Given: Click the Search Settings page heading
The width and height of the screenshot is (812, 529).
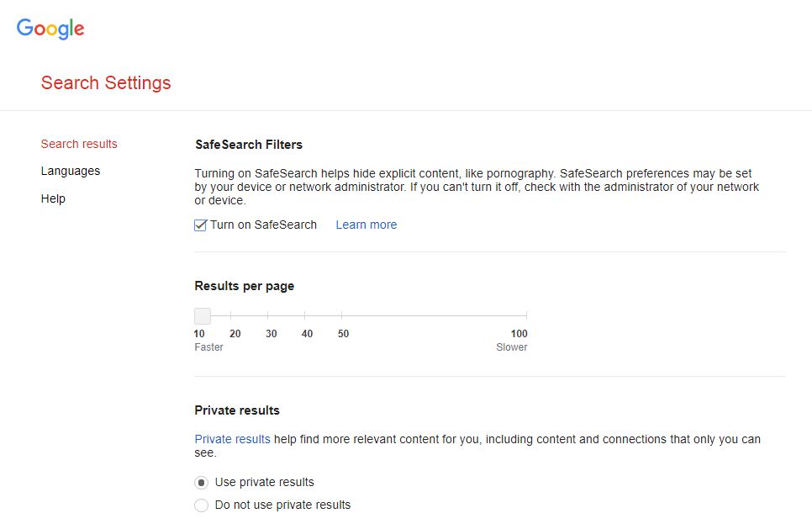Looking at the screenshot, I should click(x=106, y=83).
